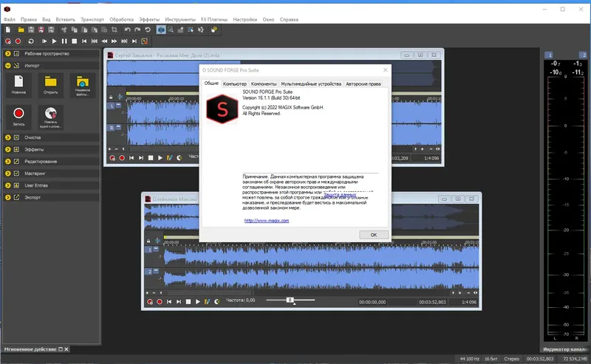Viewport: 591px width, 364px height.
Task: Click Play in the lower audio window
Action: coord(197,302)
